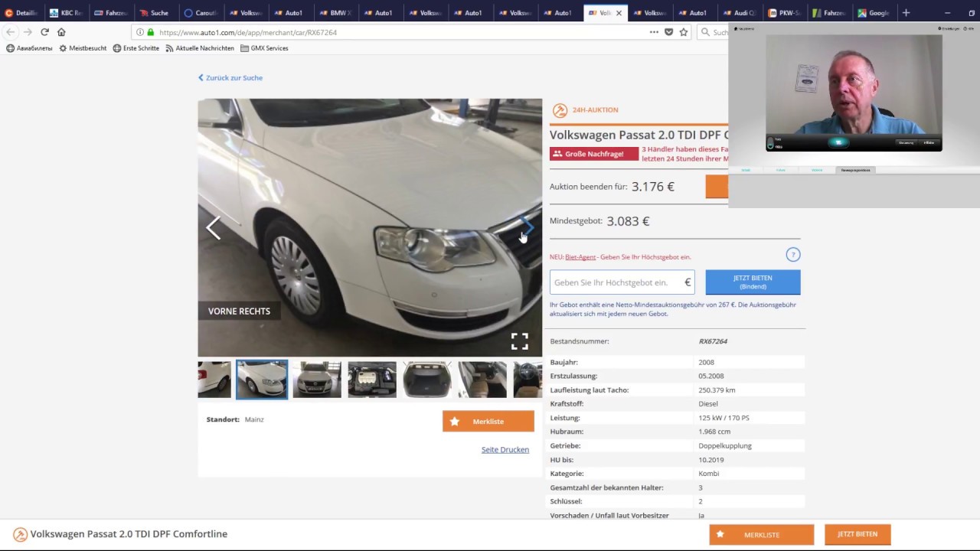
Task: Advance to the next car photo
Action: coord(528,228)
